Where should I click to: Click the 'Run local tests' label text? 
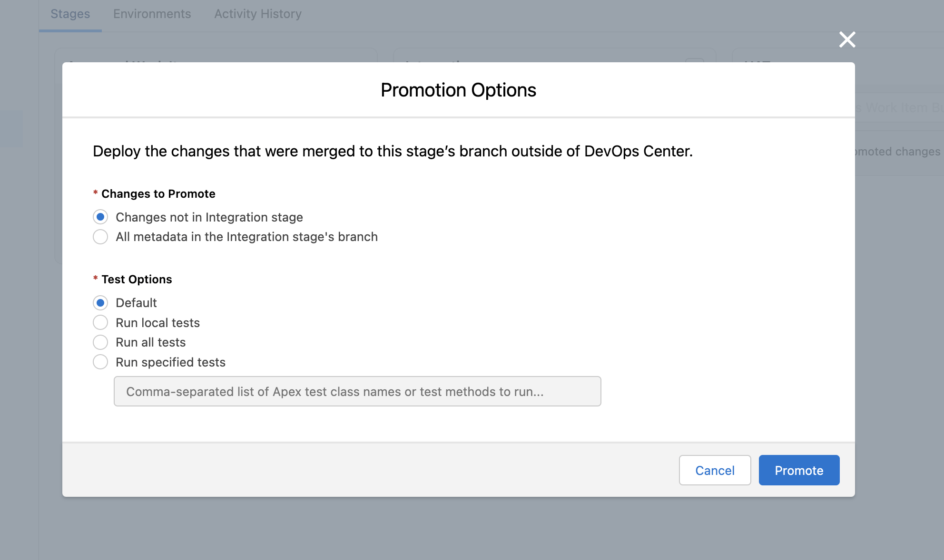[x=157, y=323]
